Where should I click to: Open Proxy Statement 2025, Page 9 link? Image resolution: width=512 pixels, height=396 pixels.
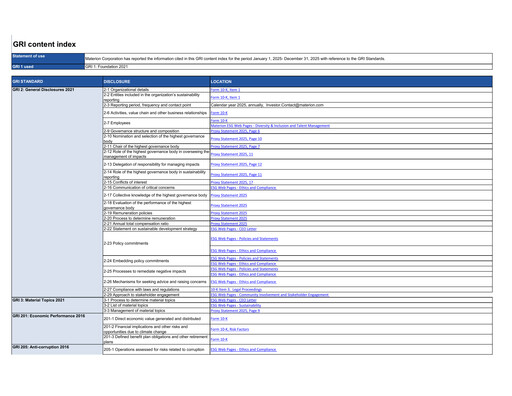point(235,311)
